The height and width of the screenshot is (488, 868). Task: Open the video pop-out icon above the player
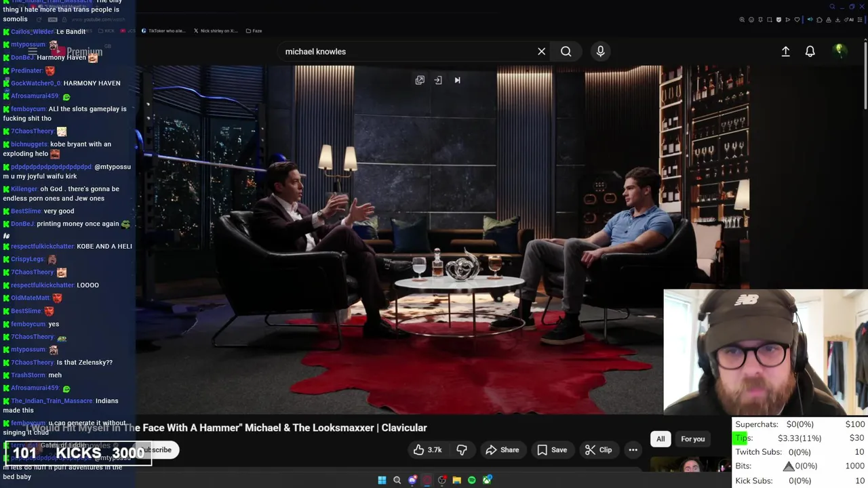[x=420, y=80]
